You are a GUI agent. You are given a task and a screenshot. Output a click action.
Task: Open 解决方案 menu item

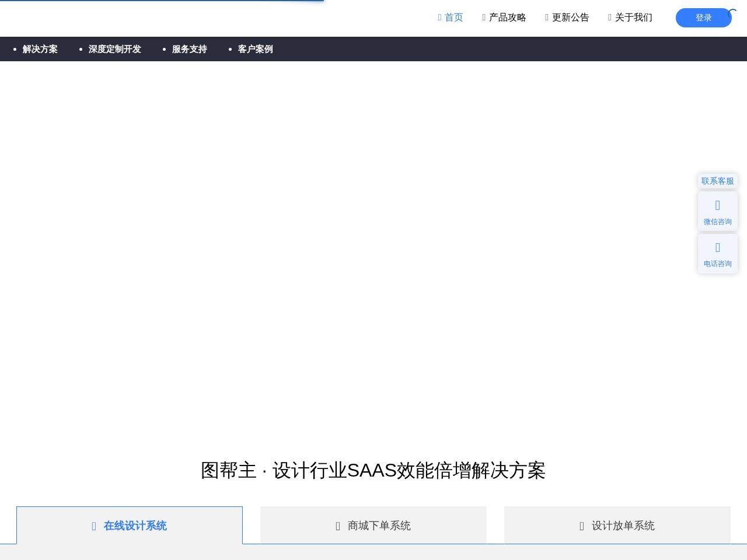40,49
